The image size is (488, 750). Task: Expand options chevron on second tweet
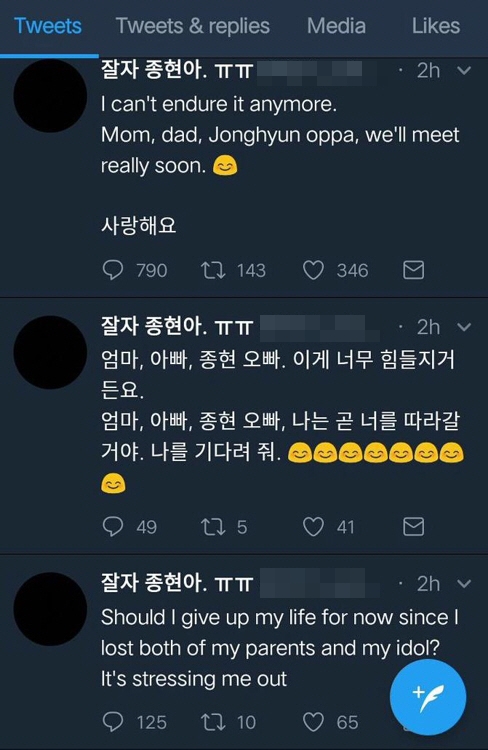464,327
